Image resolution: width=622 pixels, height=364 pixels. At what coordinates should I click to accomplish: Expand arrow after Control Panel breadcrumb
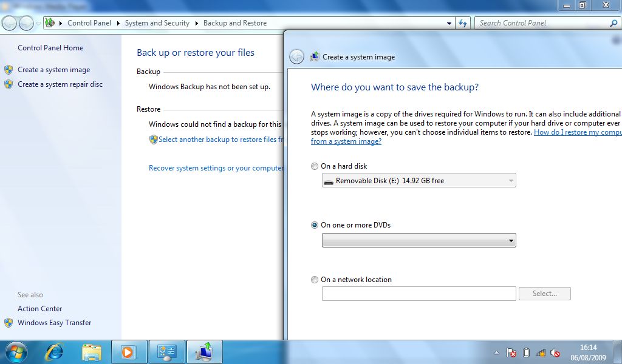pos(118,24)
